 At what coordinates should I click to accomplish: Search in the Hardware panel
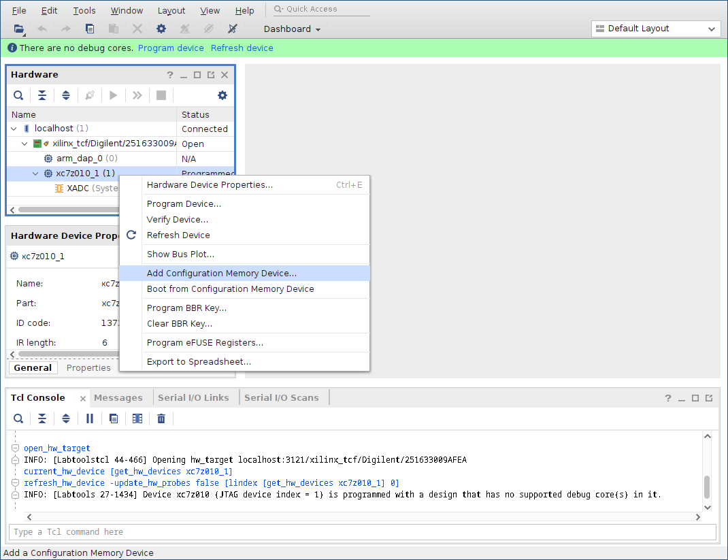coord(18,95)
